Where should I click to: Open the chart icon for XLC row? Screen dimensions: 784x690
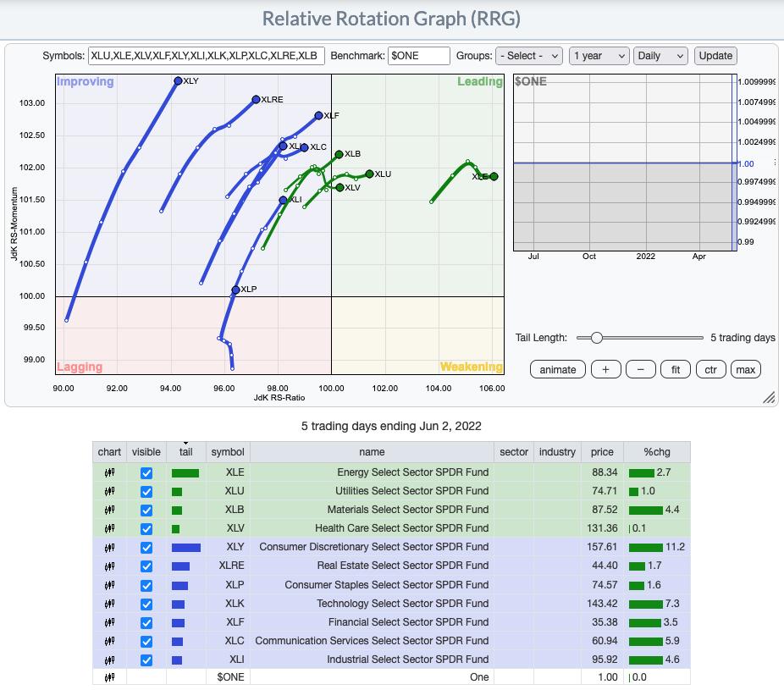(109, 641)
